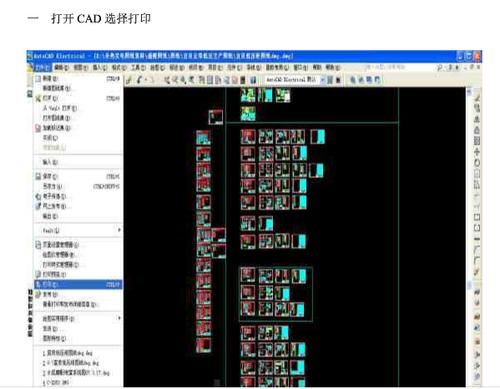Choose 输入 (Import) in the File menu
500x389 pixels.
point(78,162)
